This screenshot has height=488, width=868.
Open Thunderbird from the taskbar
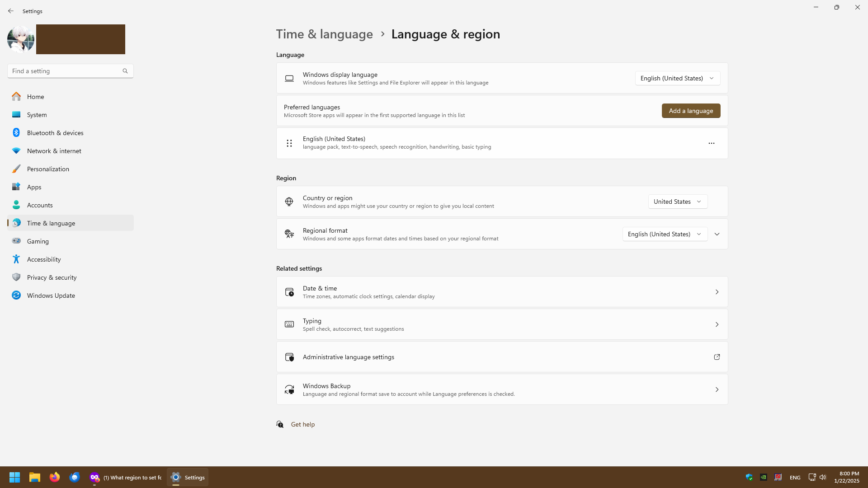(x=75, y=477)
